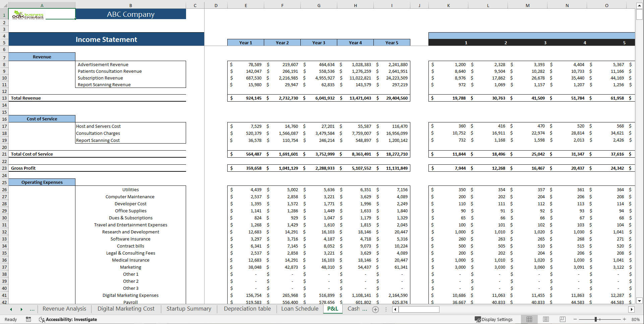Switch to Page Layout view

pos(546,319)
